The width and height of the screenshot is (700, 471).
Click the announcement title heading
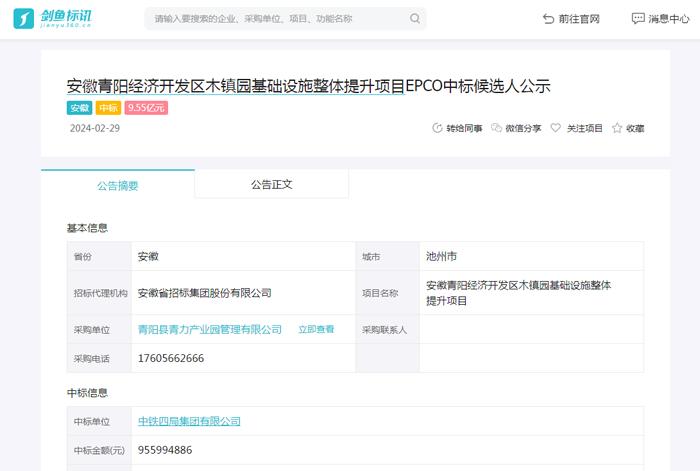(x=308, y=86)
